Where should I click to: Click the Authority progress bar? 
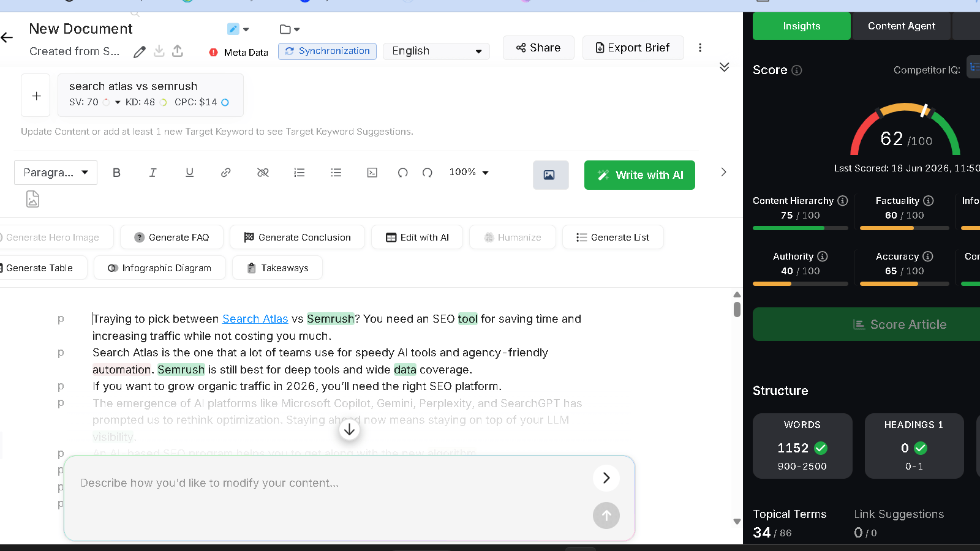[x=801, y=284]
